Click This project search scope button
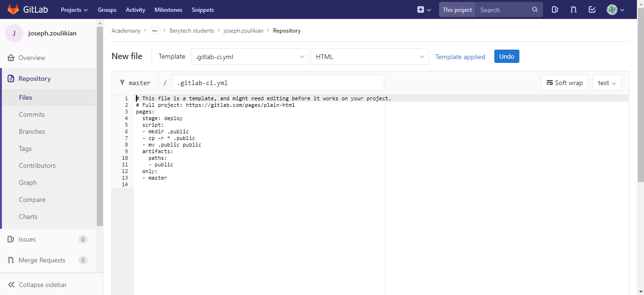The width and height of the screenshot is (644, 295). (457, 9)
